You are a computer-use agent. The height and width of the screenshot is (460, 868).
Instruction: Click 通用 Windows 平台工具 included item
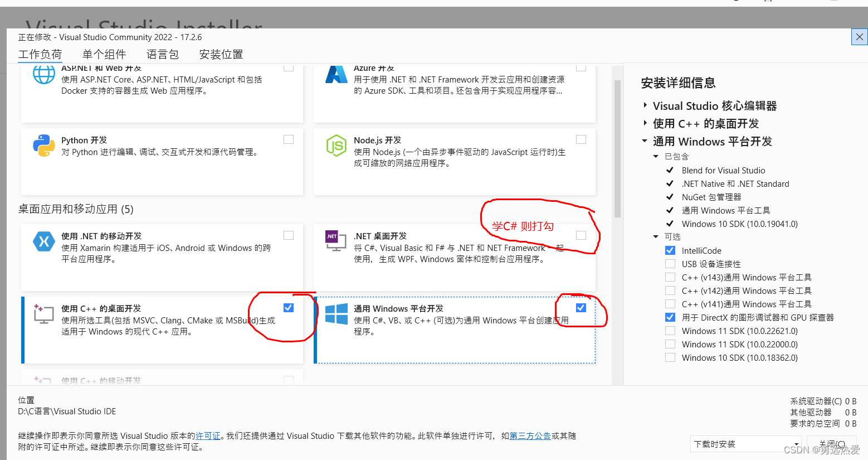coord(726,210)
